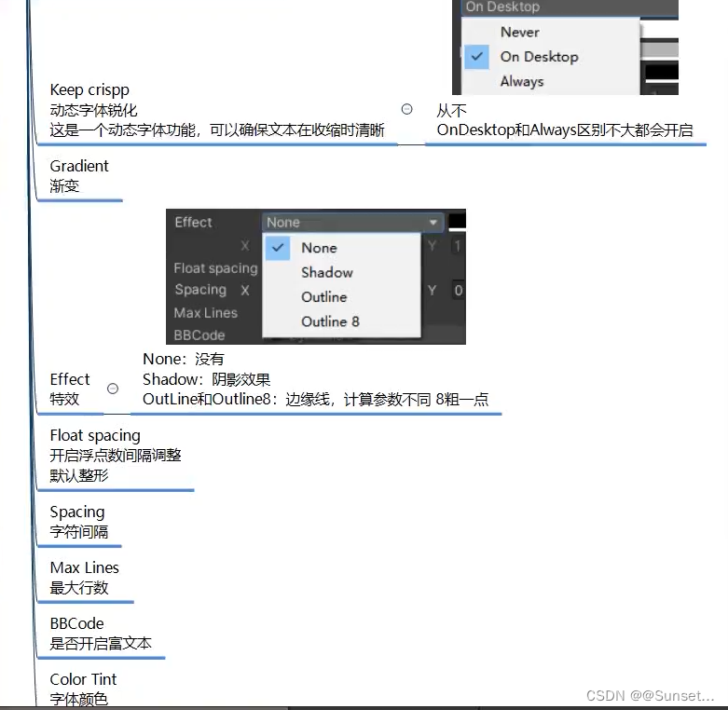Click the 从不 child node text

pos(451,111)
